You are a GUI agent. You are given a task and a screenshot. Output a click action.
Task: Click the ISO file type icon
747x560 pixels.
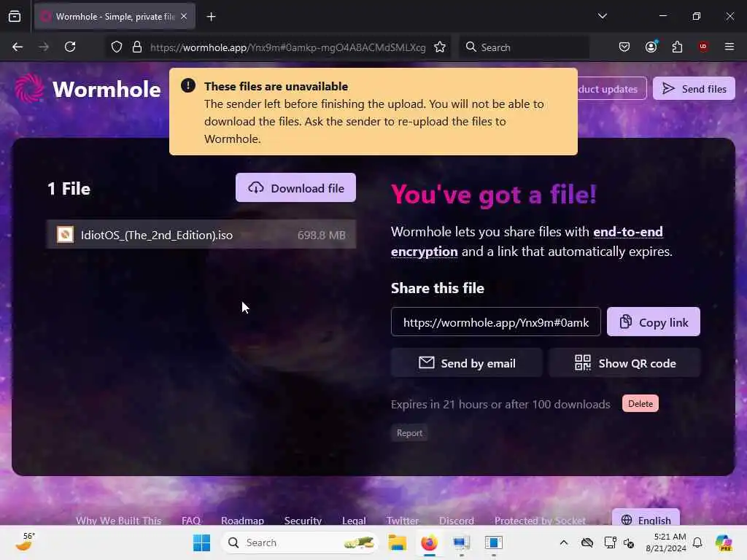(x=65, y=234)
